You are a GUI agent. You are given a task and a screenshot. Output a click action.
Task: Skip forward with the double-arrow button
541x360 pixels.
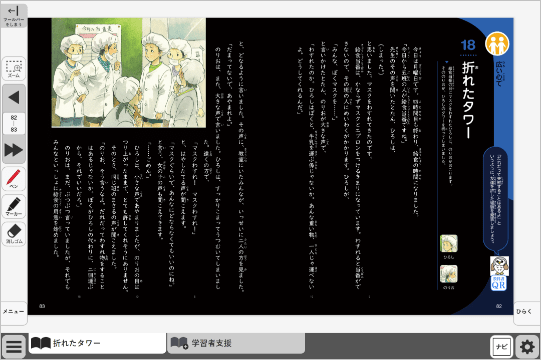(14, 150)
